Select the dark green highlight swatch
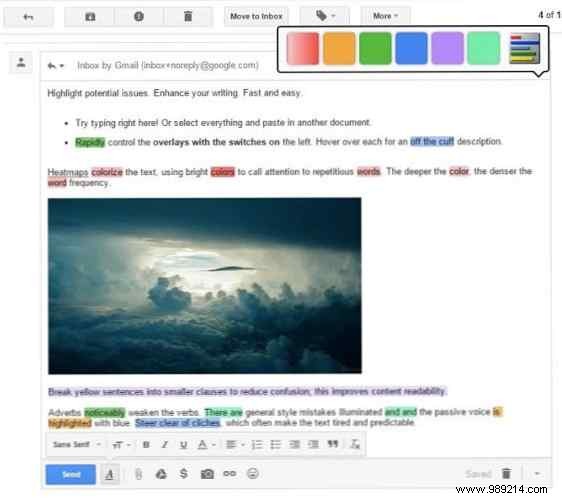 coord(375,48)
